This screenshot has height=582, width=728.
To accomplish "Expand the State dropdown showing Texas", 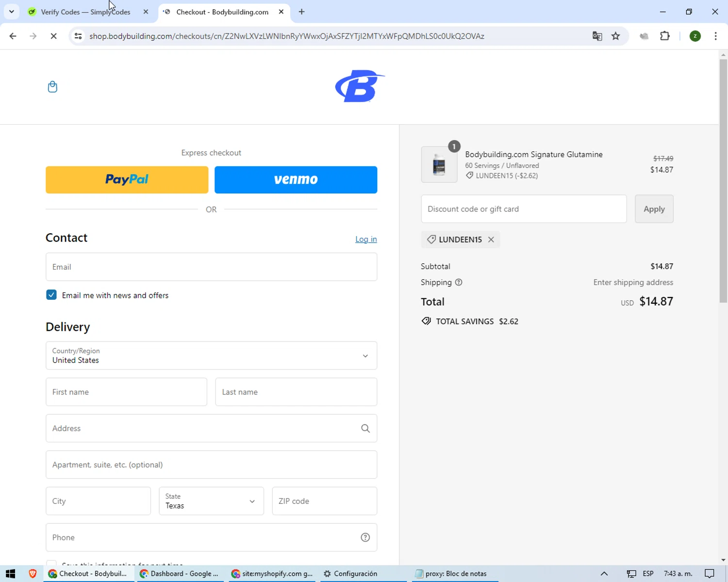I will (x=211, y=501).
